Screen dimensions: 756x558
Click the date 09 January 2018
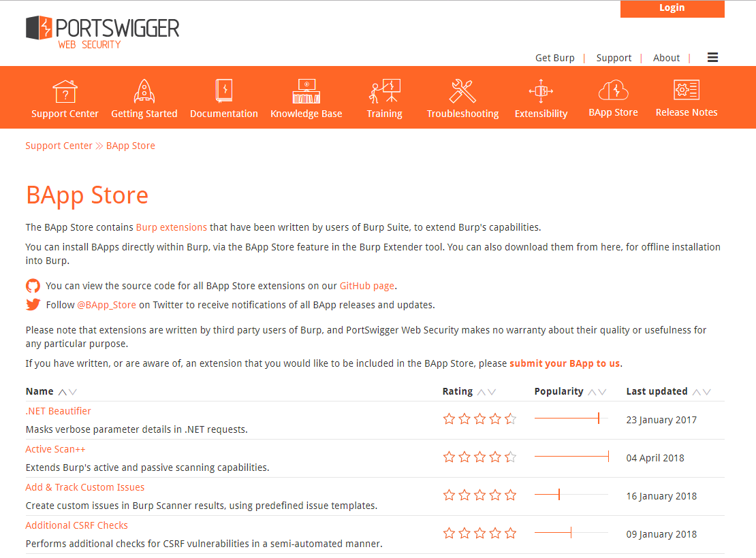click(661, 534)
